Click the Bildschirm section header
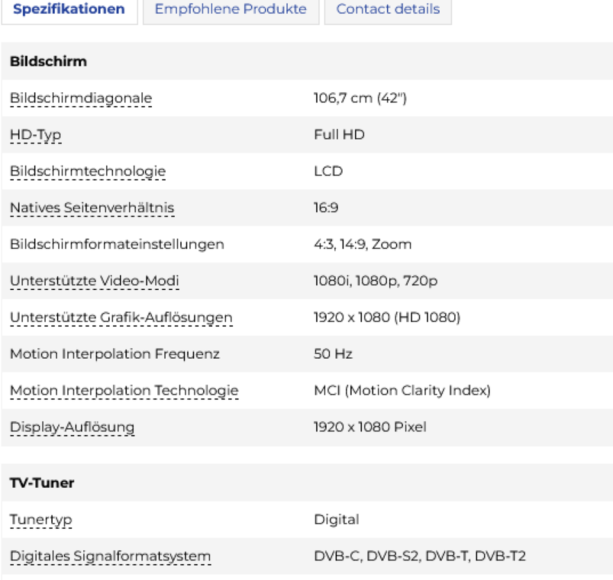The height and width of the screenshot is (580, 613). point(49,61)
